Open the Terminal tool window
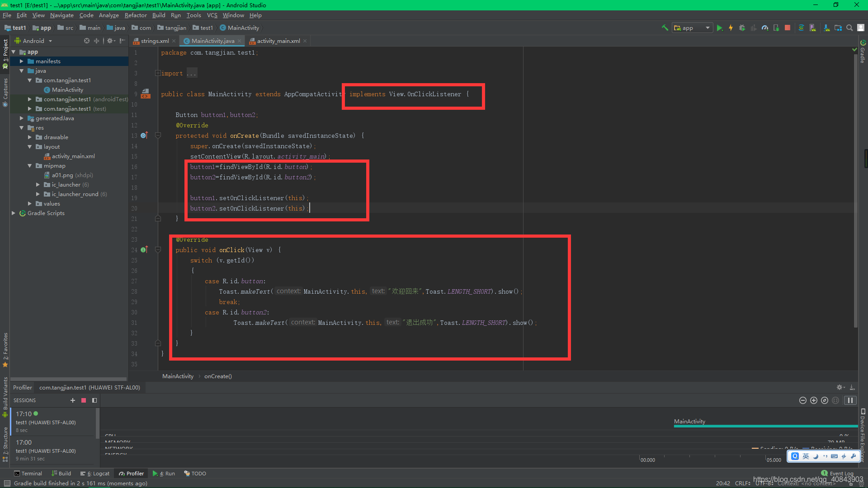The width and height of the screenshot is (868, 488). pyautogui.click(x=28, y=474)
